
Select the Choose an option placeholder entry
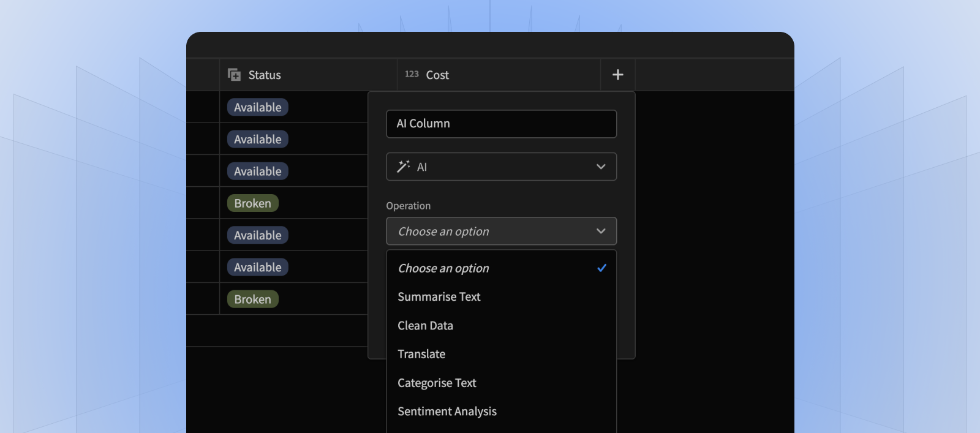pos(443,268)
